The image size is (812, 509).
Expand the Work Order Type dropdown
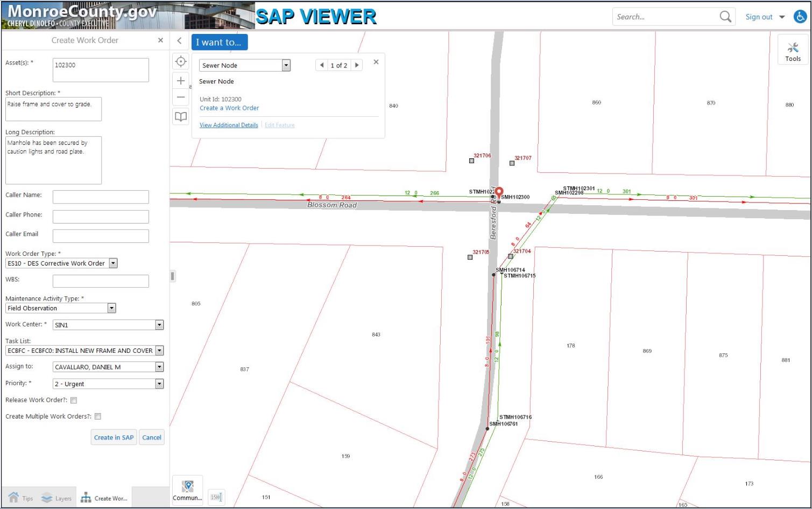[x=113, y=263]
